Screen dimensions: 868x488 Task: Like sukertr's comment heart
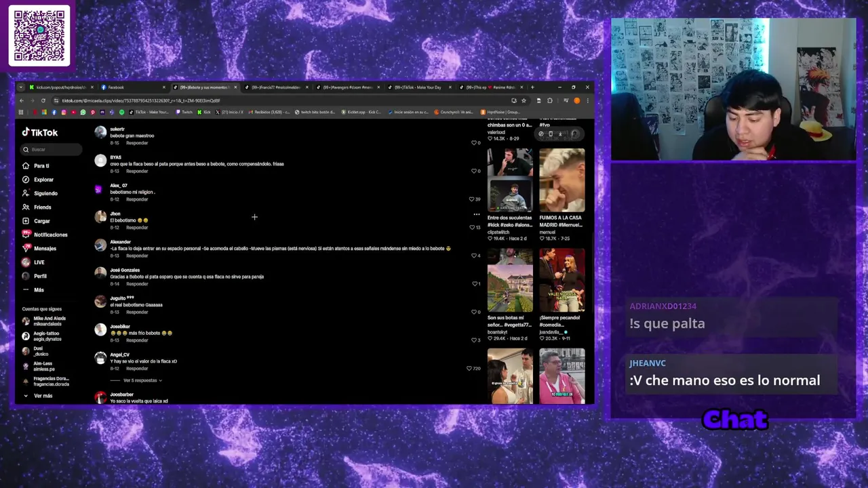(x=474, y=143)
